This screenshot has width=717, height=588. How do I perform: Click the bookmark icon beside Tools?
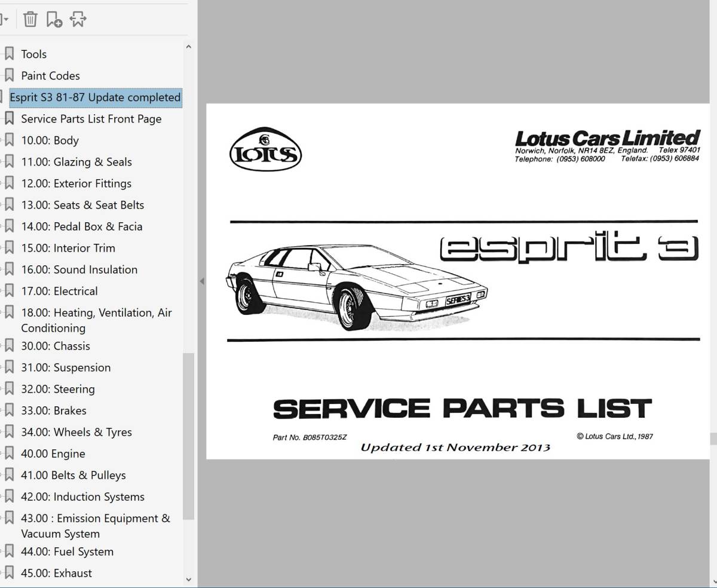pos(9,54)
